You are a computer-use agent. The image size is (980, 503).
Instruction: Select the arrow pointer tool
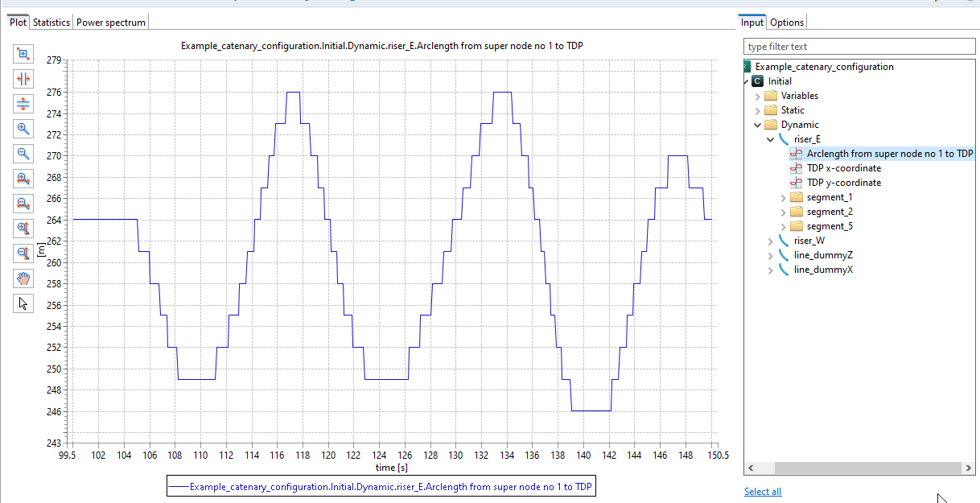pos(23,303)
